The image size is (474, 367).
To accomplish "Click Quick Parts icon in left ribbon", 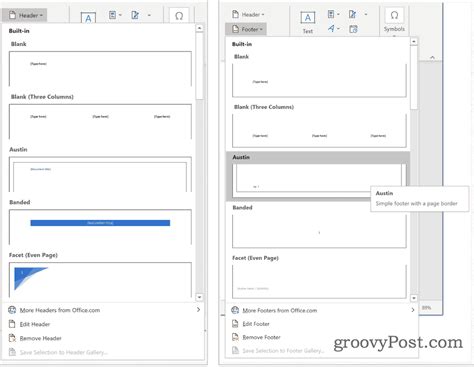I will [x=113, y=15].
